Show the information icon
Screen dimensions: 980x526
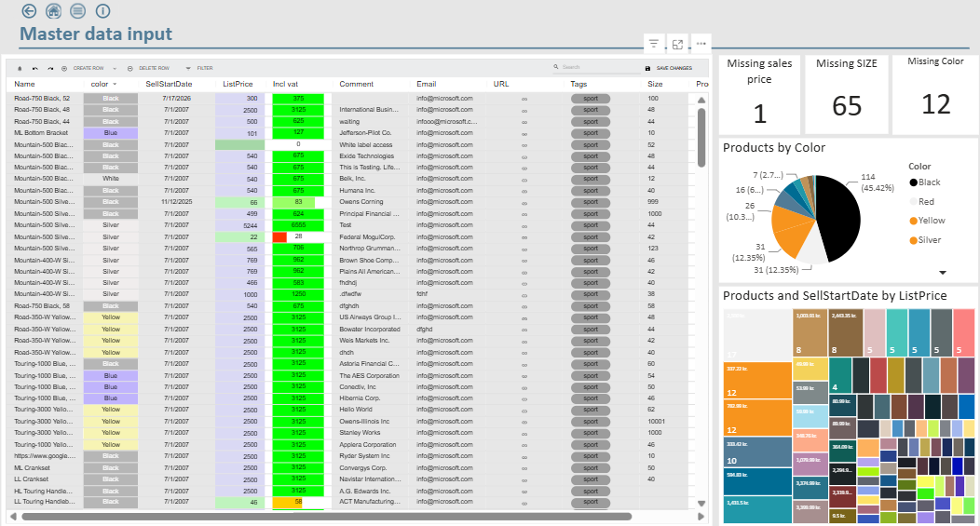click(x=103, y=10)
